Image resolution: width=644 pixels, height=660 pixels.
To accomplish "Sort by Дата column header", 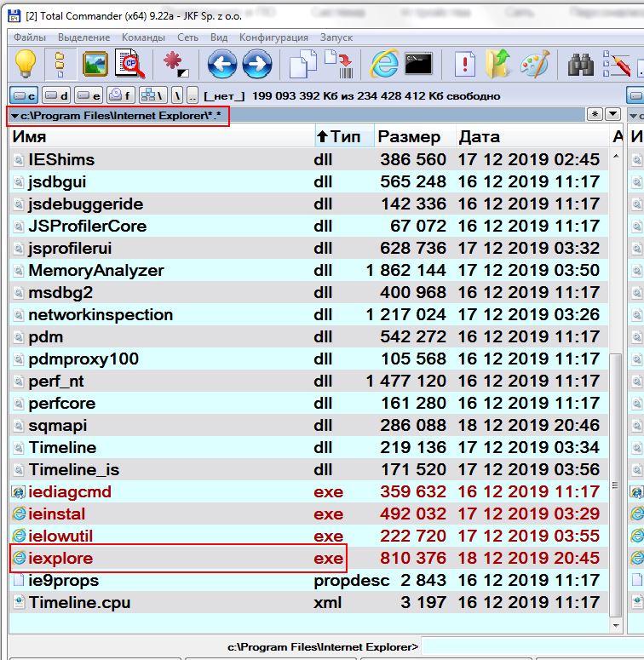I will [x=533, y=136].
